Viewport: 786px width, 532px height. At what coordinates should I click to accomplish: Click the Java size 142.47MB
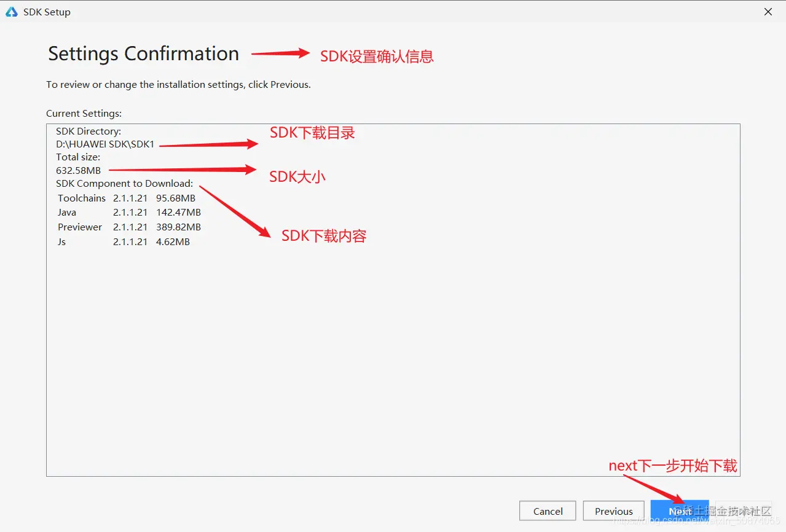click(x=178, y=213)
